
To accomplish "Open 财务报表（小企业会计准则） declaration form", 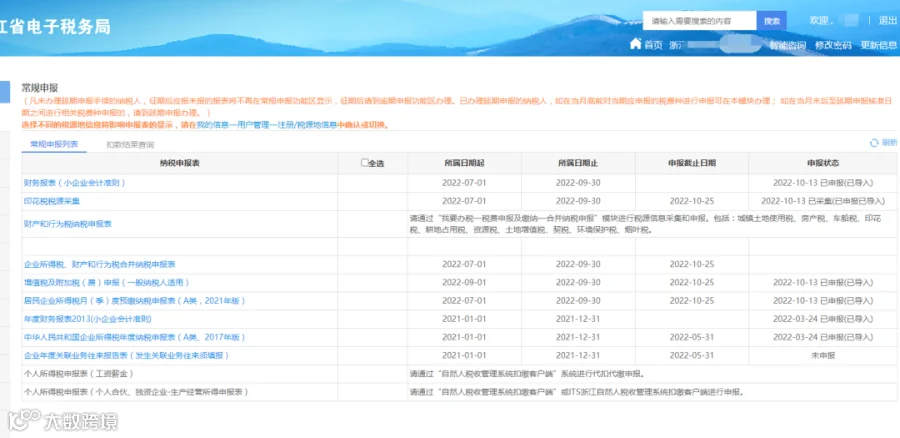I will (x=75, y=183).
